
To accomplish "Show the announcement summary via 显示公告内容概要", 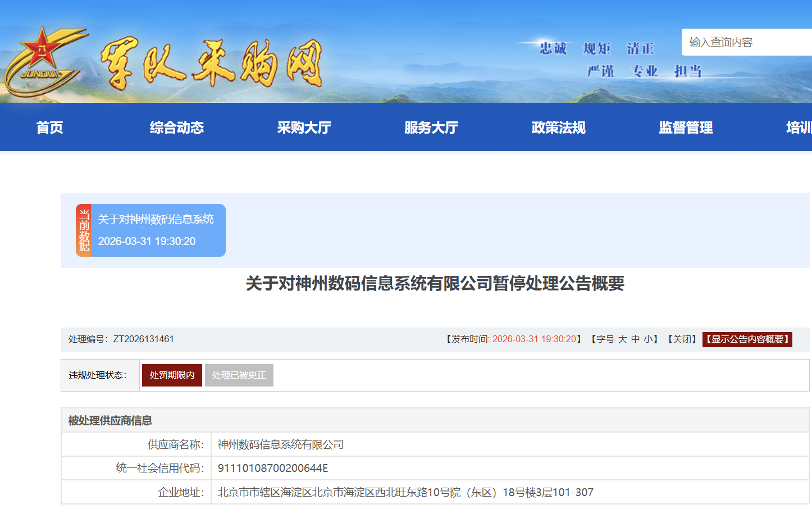I will (x=747, y=339).
